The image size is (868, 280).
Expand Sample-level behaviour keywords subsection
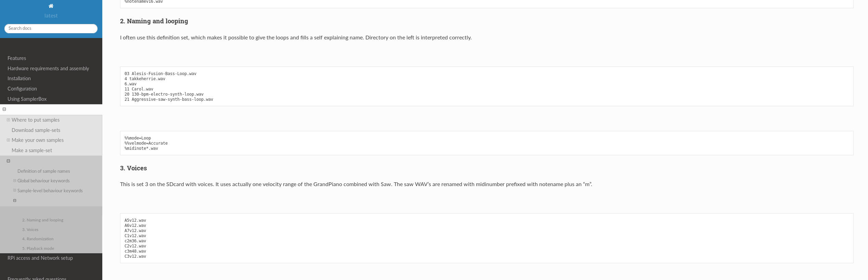[x=15, y=191]
